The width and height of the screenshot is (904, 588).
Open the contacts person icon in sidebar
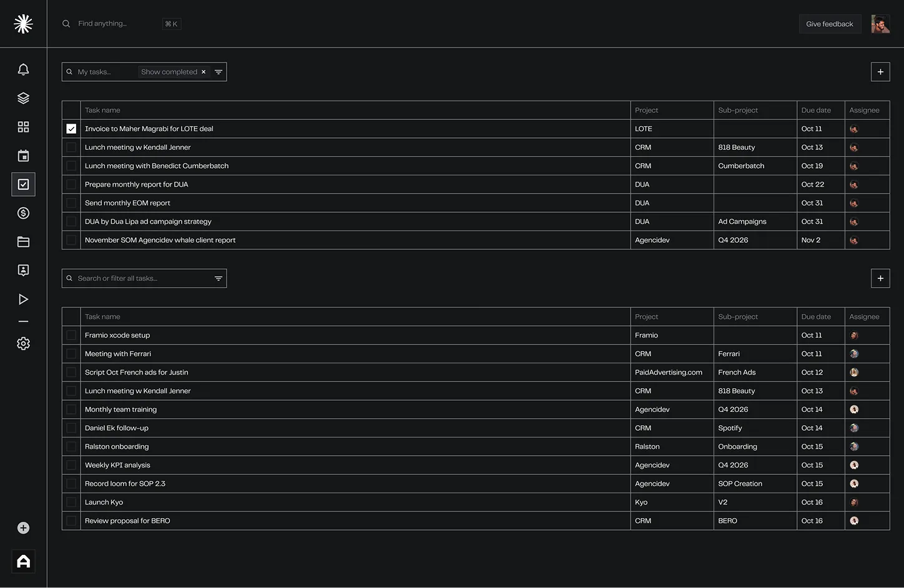click(23, 270)
